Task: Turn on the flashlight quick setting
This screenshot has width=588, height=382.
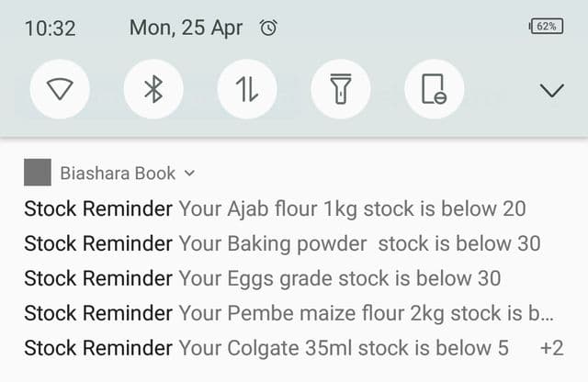Action: coord(341,89)
